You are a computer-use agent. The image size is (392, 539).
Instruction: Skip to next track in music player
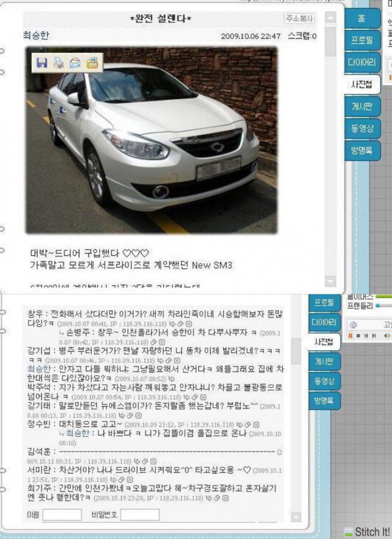[x=374, y=336]
